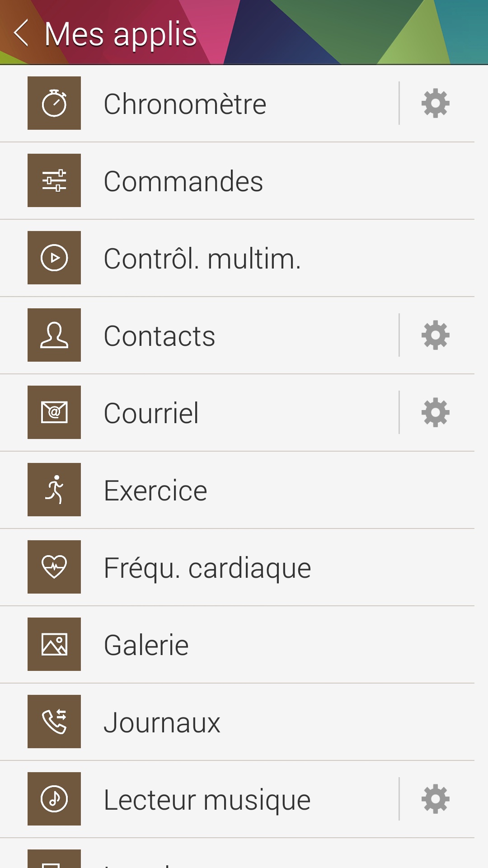Select the Galerie picture icon
The width and height of the screenshot is (488, 868).
coord(54,644)
